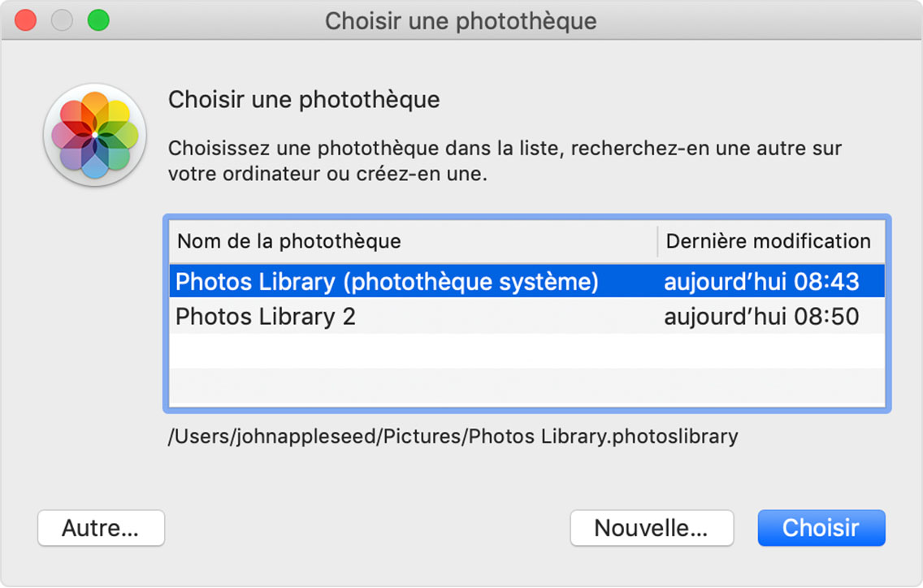
Task: Click the last empty row in the list
Action: 526,386
